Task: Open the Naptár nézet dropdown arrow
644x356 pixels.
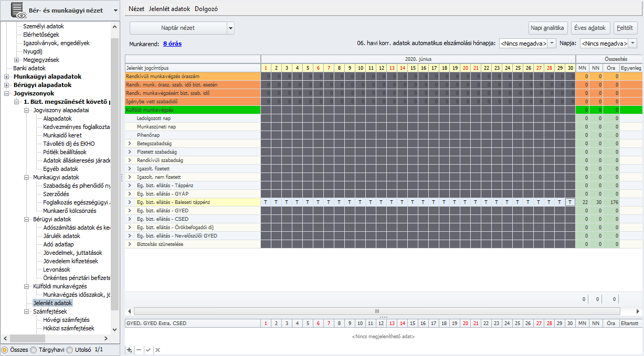Action: click(231, 28)
